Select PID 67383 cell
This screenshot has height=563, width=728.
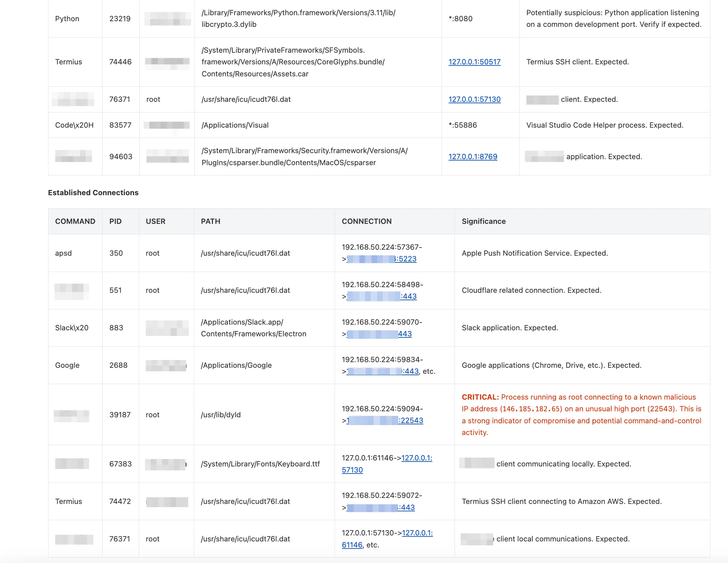tap(120, 464)
